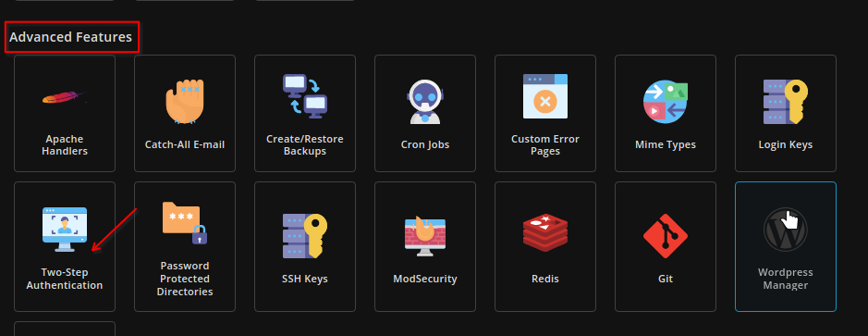Click the Apache Handlers label
The width and height of the screenshot is (868, 336).
(x=65, y=144)
